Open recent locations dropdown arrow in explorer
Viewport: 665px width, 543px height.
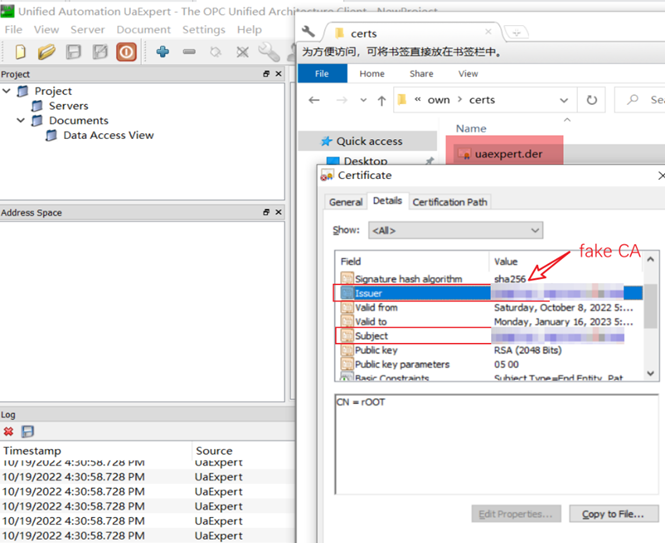pos(363,101)
